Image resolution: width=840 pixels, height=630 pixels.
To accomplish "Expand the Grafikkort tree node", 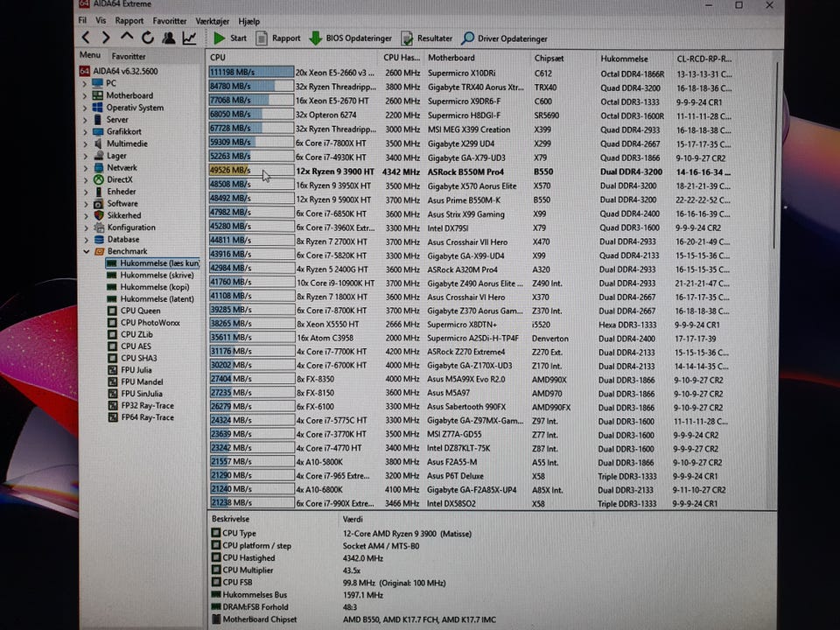I will coord(85,131).
